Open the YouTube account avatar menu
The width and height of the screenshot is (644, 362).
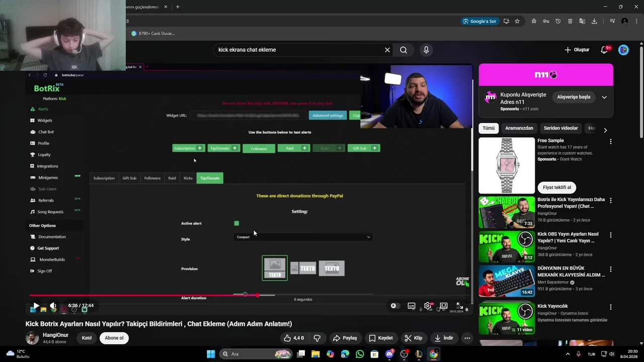point(623,50)
